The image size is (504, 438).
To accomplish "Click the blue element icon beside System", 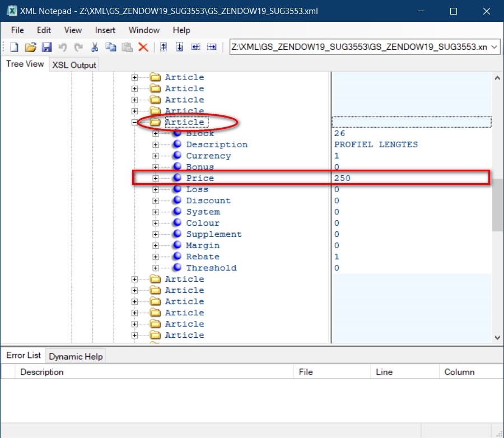I will click(x=177, y=211).
